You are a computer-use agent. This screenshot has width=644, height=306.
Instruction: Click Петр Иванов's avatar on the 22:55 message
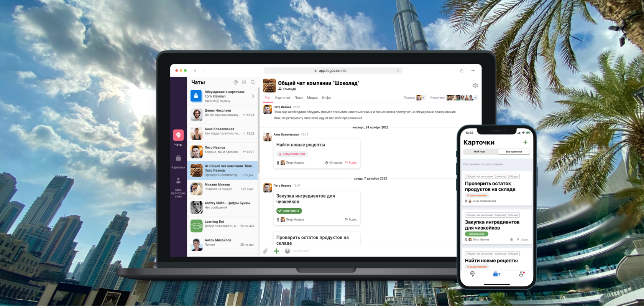point(268,109)
